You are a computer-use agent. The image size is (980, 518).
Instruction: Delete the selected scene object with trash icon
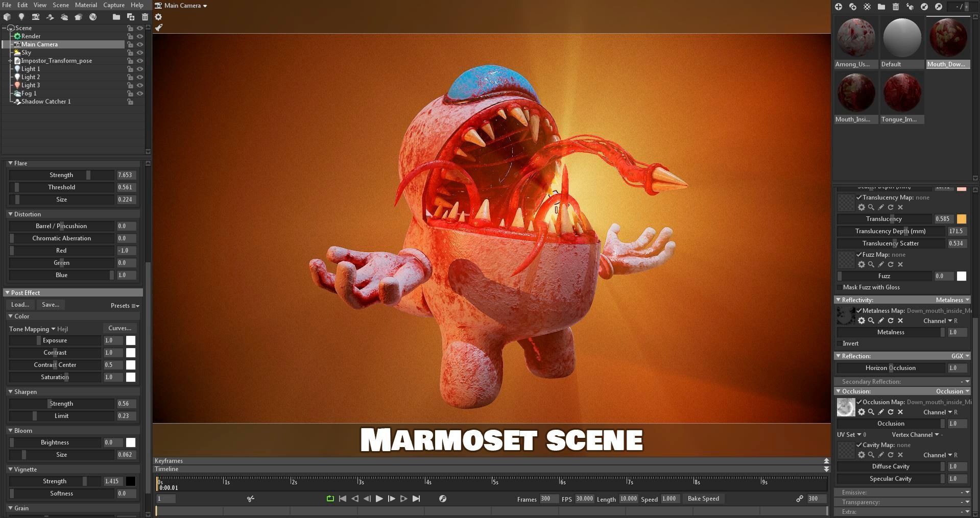(145, 17)
